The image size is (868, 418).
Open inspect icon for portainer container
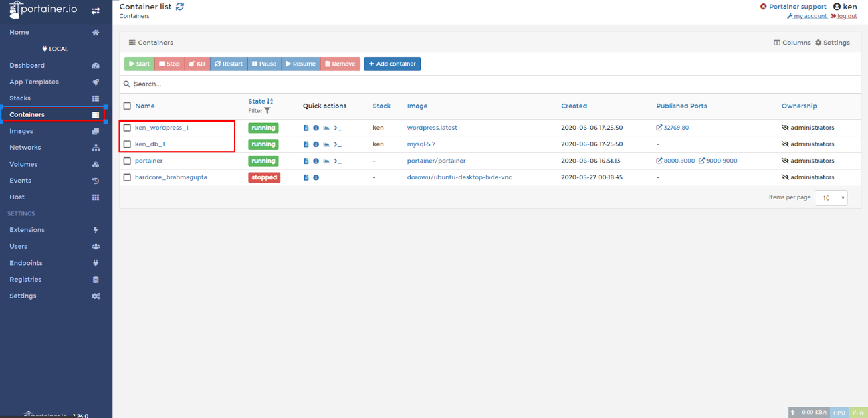pos(316,161)
